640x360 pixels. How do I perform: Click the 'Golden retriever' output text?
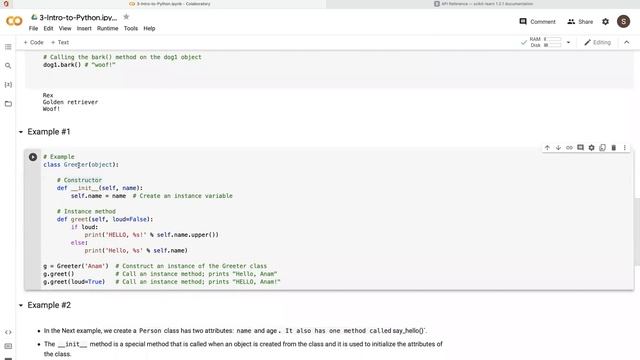click(70, 102)
